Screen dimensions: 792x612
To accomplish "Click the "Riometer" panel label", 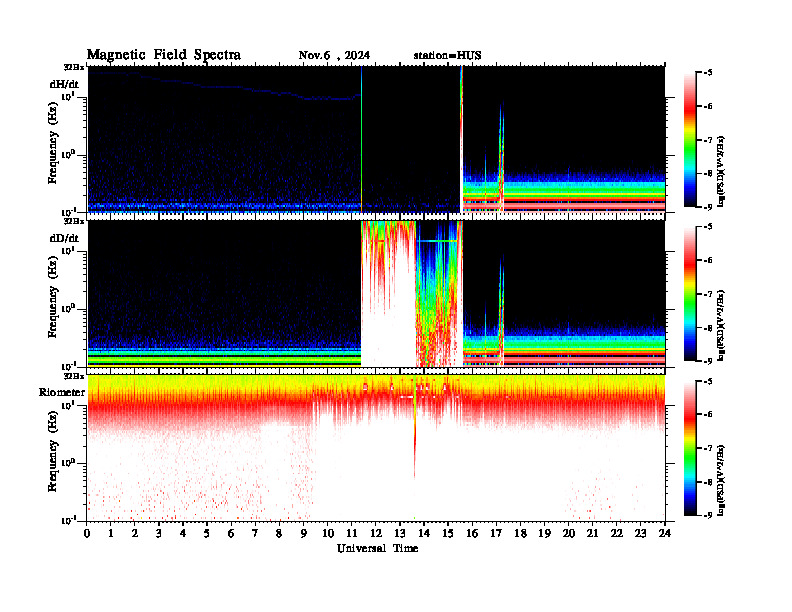I will point(62,392).
